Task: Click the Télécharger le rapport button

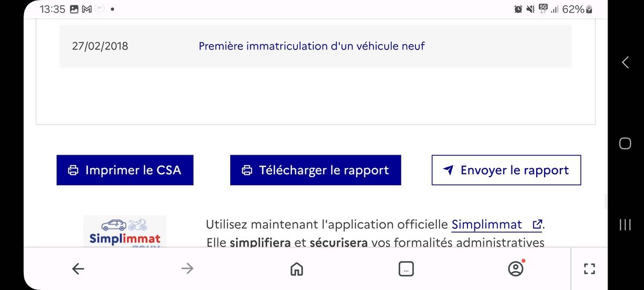Action: click(x=316, y=170)
